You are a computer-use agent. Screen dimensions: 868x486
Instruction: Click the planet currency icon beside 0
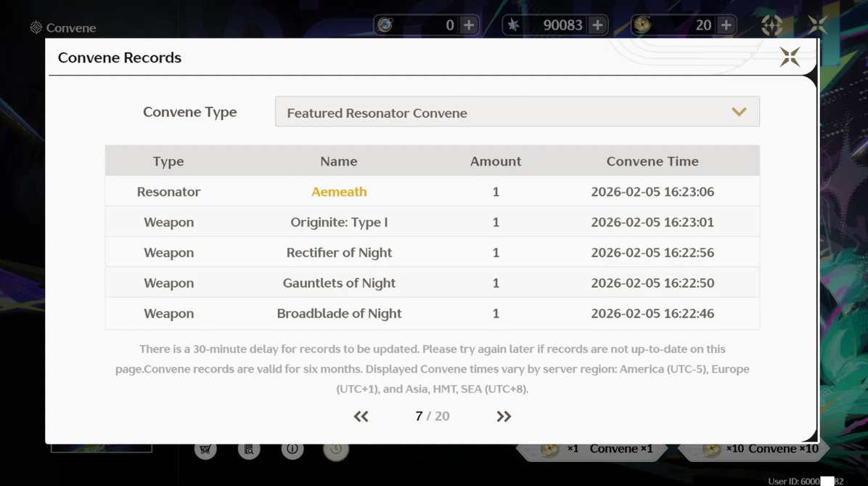click(385, 25)
